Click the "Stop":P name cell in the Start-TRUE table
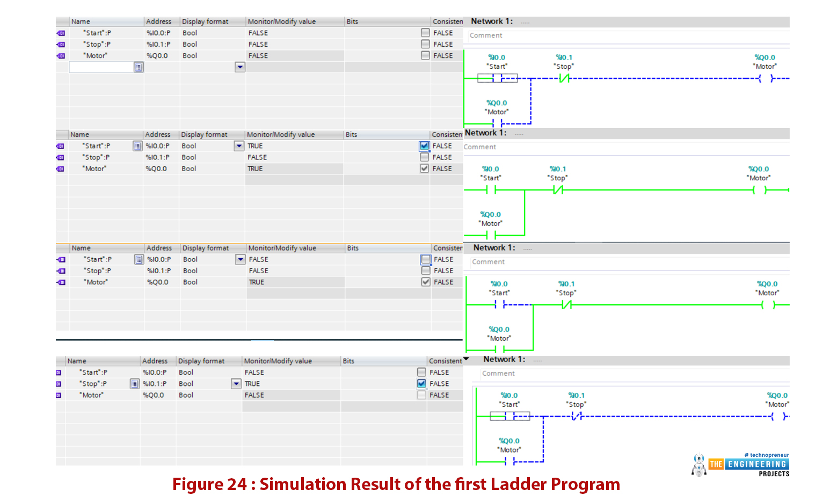 click(x=96, y=157)
